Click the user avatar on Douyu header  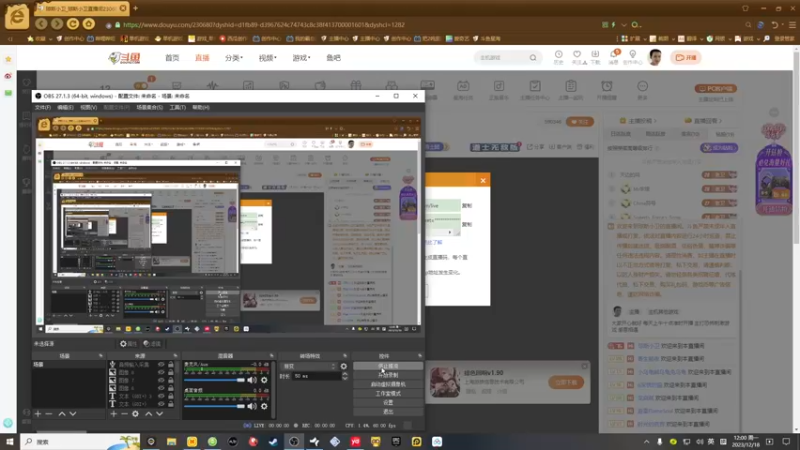pyautogui.click(x=655, y=57)
